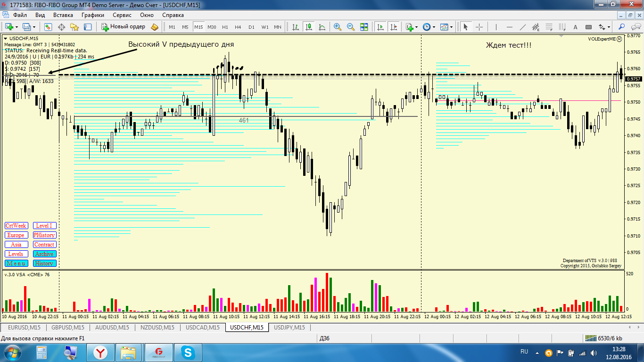Viewport: 644px width, 362px height.
Task: Open Skype from the taskbar
Action: [x=188, y=353]
